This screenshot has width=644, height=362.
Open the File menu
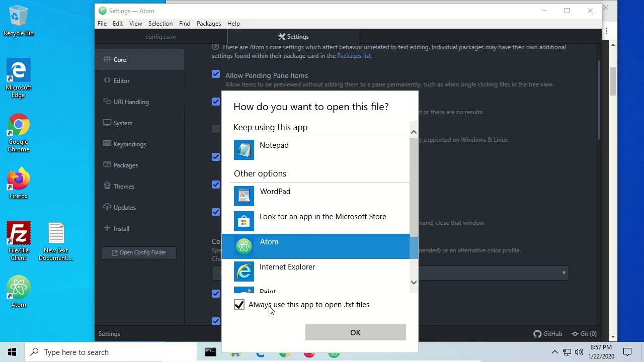click(x=102, y=24)
